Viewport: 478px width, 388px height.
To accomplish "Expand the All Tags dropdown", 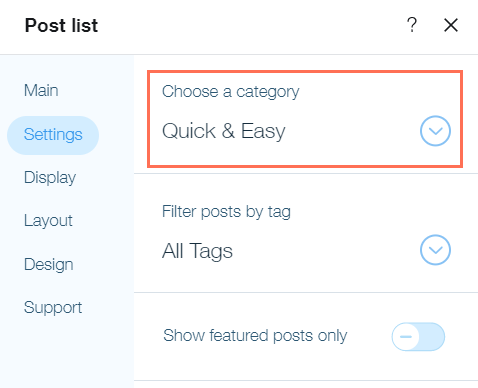I will click(x=306, y=250).
